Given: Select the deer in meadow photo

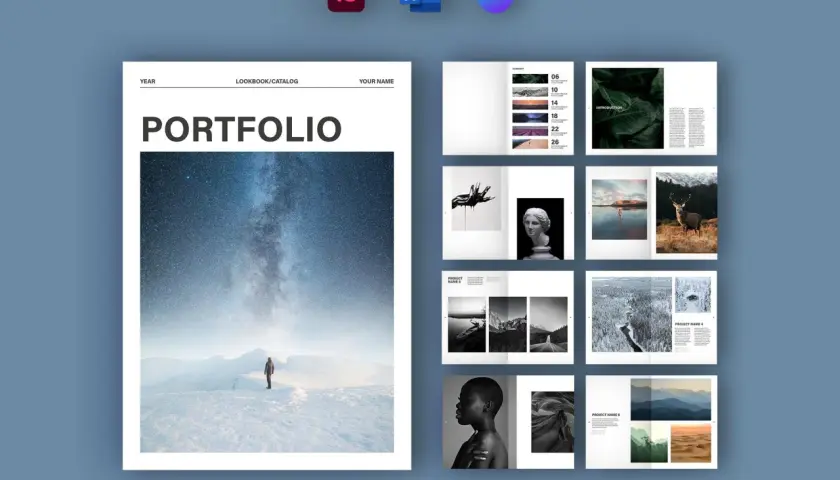Looking at the screenshot, I should [x=686, y=213].
